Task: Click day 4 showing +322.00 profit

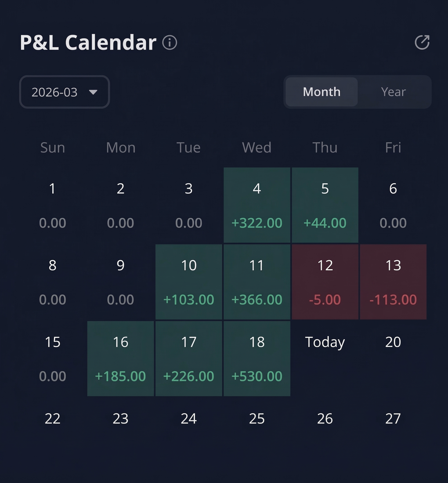Action: click(x=257, y=205)
